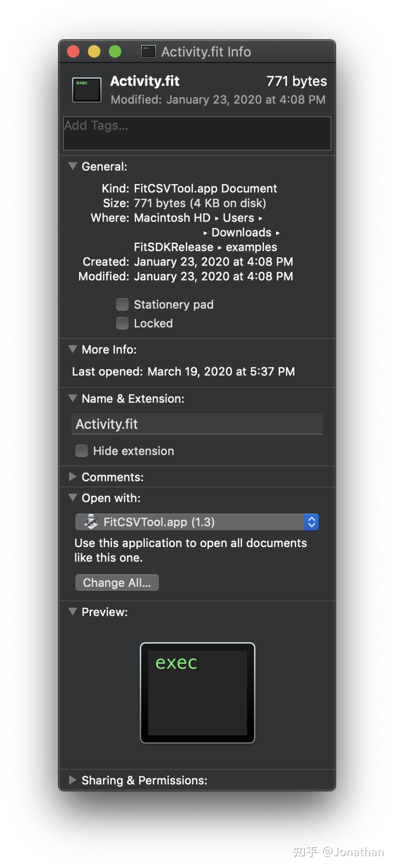Expand the Comments section
The image size is (394, 868).
[72, 477]
